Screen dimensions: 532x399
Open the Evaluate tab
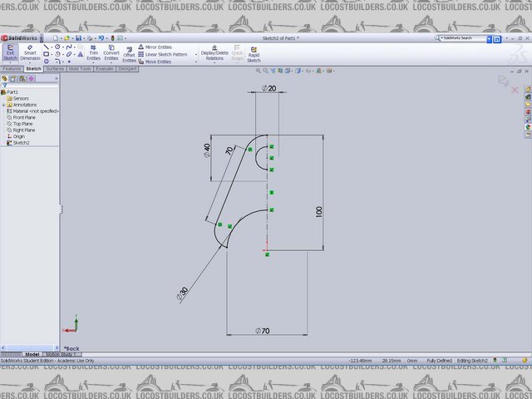coord(105,69)
